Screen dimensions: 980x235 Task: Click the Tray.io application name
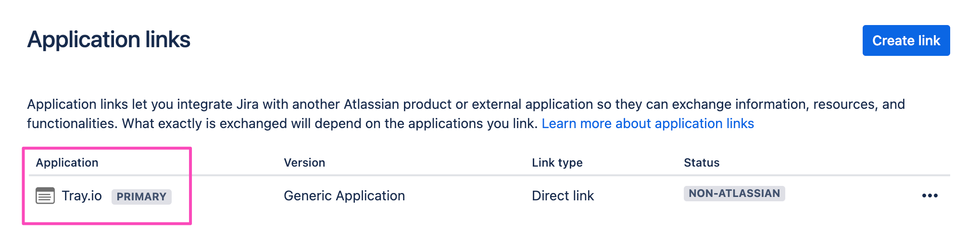(x=82, y=196)
